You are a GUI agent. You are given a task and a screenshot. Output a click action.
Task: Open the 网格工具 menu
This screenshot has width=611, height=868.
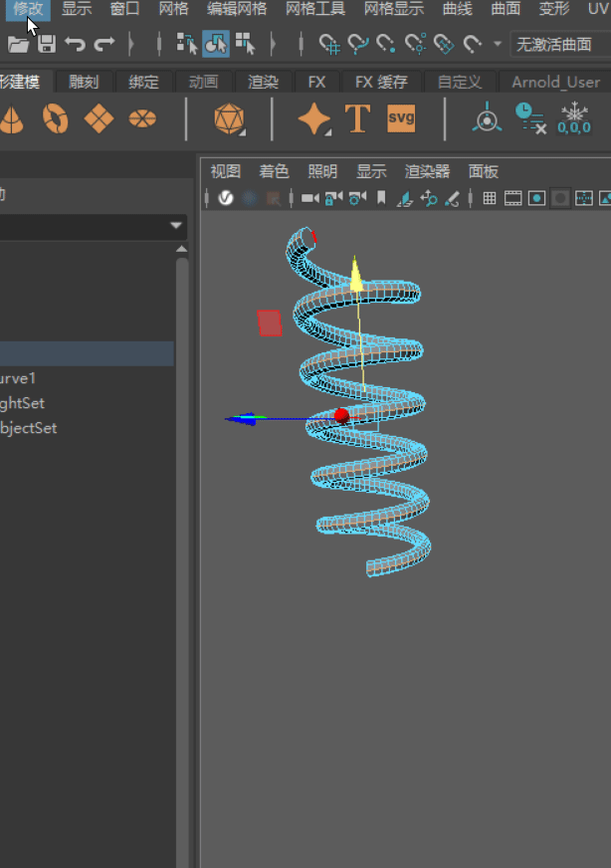tap(315, 9)
